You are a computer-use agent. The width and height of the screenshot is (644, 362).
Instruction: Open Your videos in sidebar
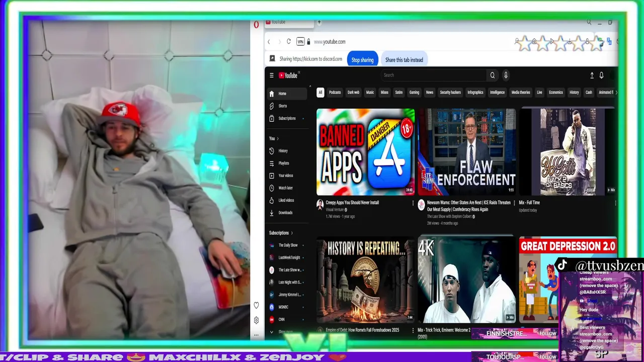tap(287, 175)
